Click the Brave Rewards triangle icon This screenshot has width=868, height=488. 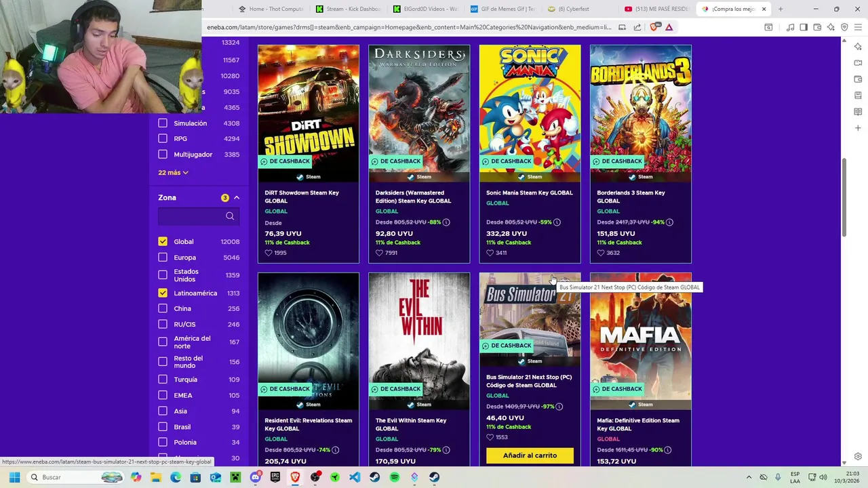pos(669,27)
